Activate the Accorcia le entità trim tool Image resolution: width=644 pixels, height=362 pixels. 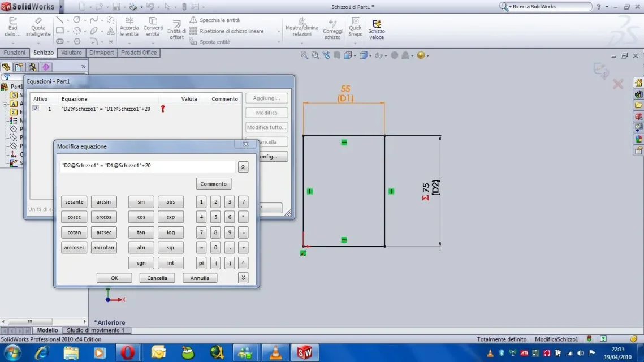(x=129, y=27)
